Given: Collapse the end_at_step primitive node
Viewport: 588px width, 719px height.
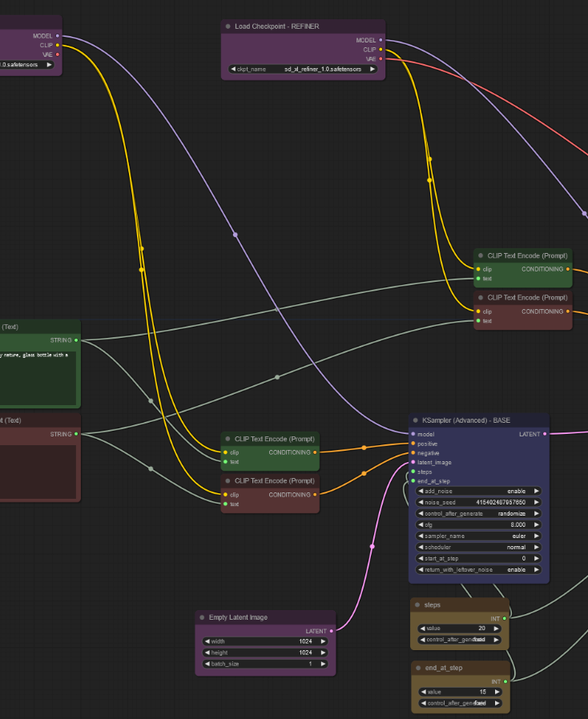Looking at the screenshot, I should 419,668.
